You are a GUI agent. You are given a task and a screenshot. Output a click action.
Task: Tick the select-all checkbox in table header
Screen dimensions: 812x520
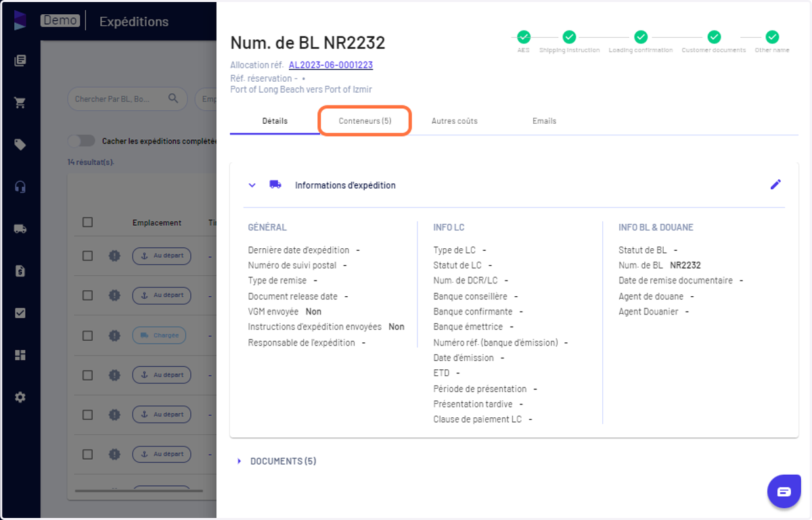pyautogui.click(x=87, y=222)
